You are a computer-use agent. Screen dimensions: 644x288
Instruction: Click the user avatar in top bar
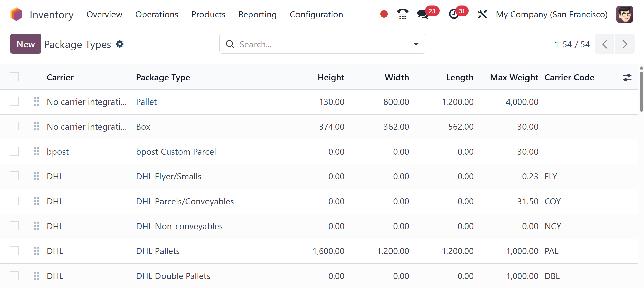pos(625,14)
